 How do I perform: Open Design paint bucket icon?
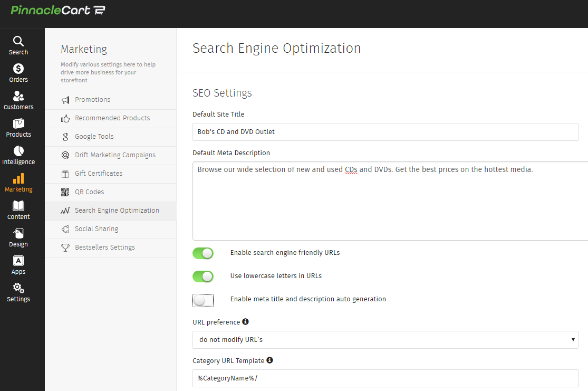[18, 233]
